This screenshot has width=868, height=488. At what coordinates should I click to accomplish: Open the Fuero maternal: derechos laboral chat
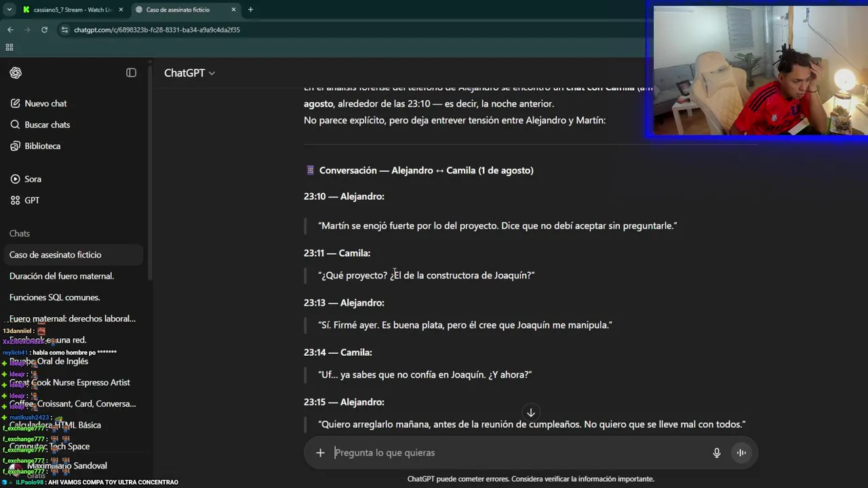coord(73,319)
